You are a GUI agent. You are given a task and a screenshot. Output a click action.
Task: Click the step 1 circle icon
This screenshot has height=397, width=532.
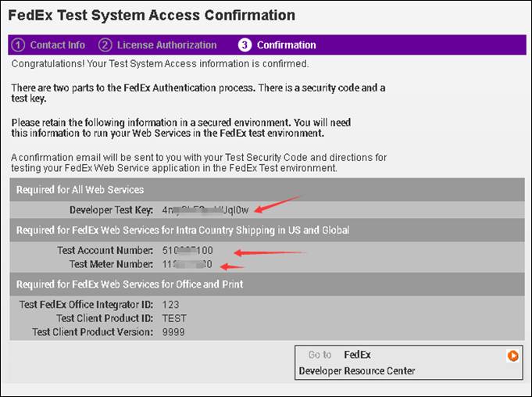18,45
